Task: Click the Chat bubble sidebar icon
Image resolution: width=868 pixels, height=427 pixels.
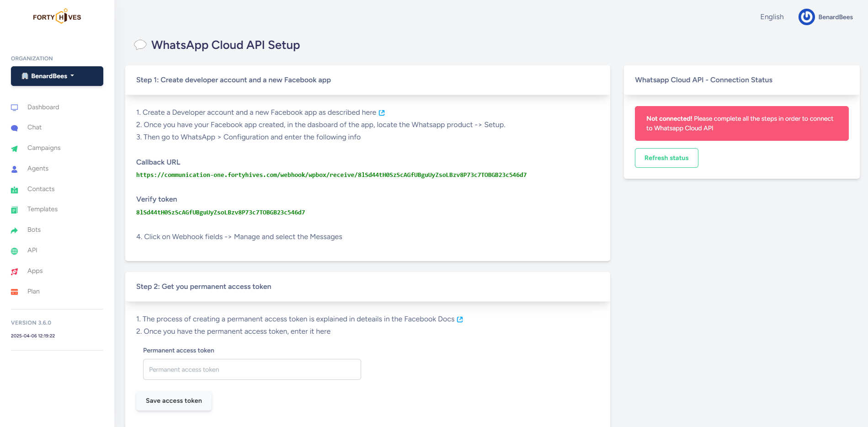Action: click(15, 128)
